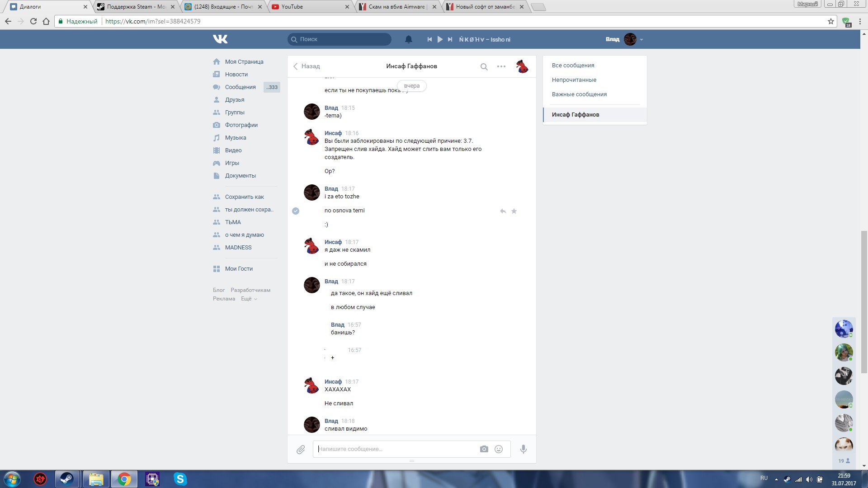
Task: Click the message input field
Action: point(396,449)
